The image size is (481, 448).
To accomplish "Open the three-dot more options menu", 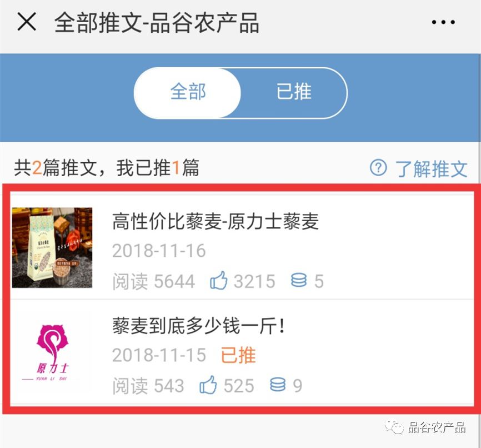I will (443, 22).
